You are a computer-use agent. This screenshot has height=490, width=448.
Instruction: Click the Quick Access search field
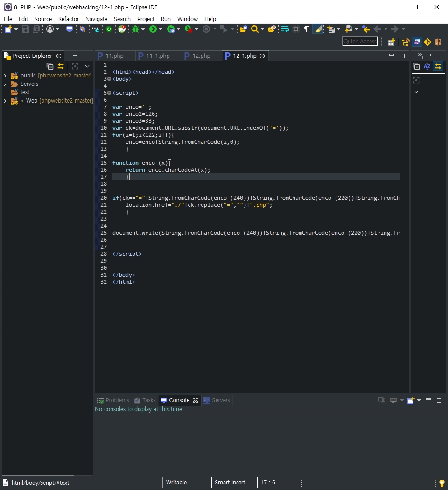360,41
